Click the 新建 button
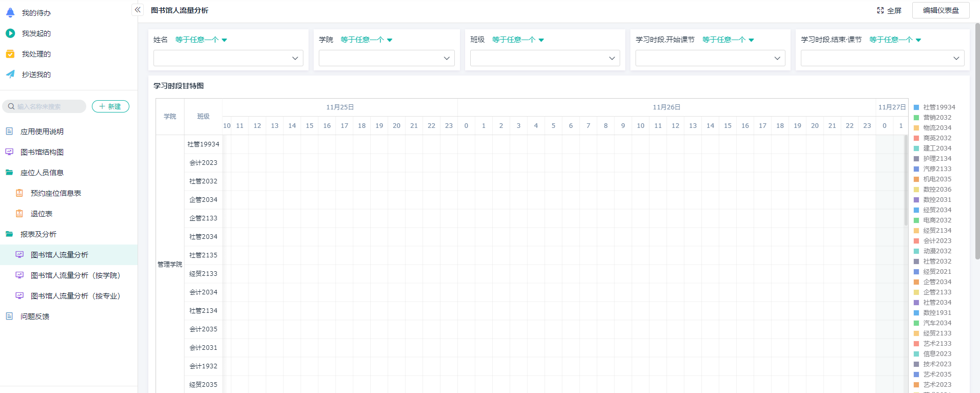 tap(110, 106)
